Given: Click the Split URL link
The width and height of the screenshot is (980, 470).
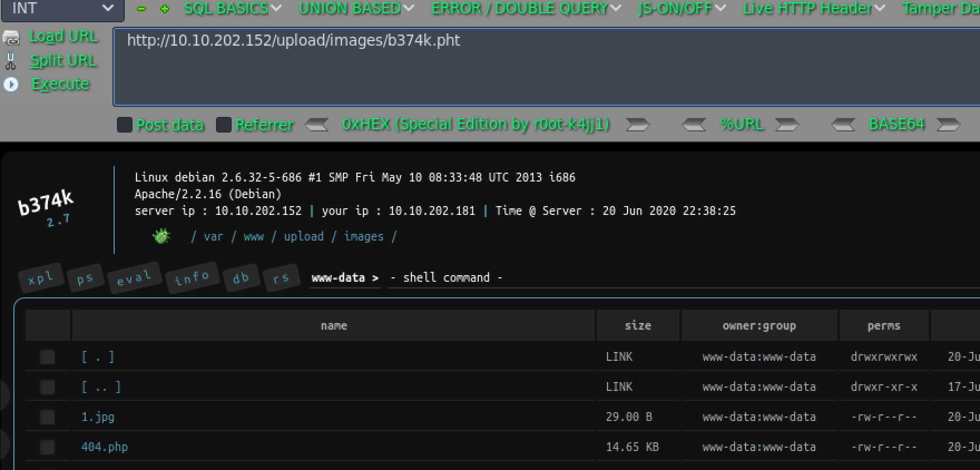Looking at the screenshot, I should [x=63, y=60].
